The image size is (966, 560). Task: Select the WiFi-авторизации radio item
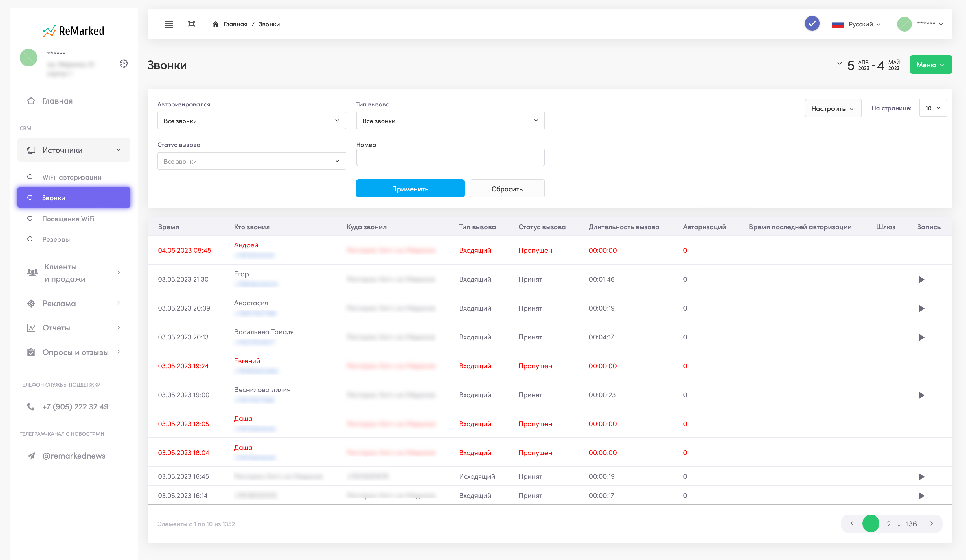tap(74, 177)
